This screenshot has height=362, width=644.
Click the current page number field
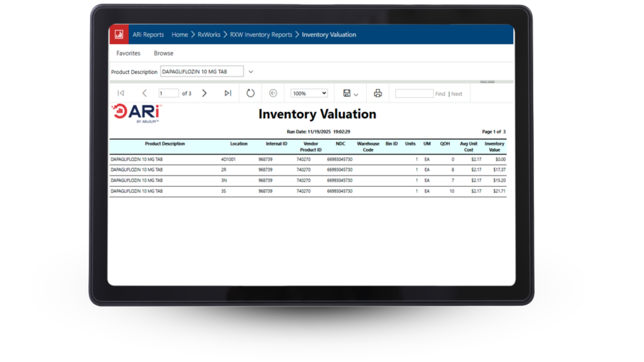pos(168,93)
